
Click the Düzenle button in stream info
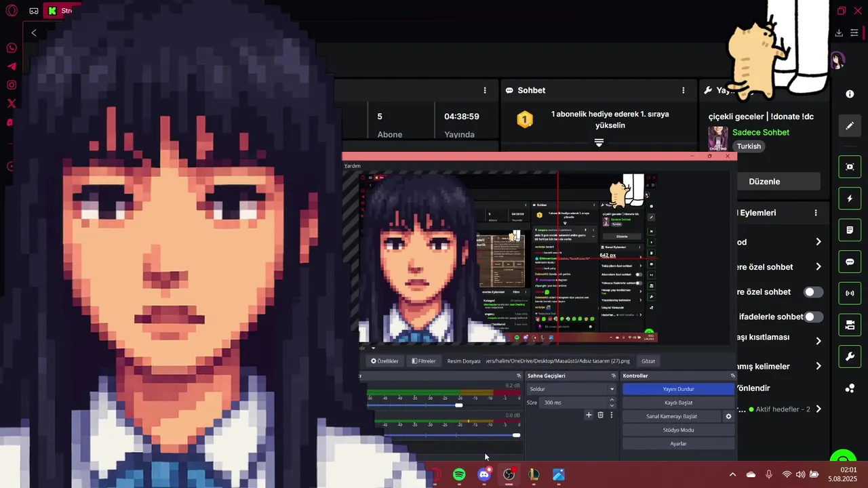coord(764,182)
